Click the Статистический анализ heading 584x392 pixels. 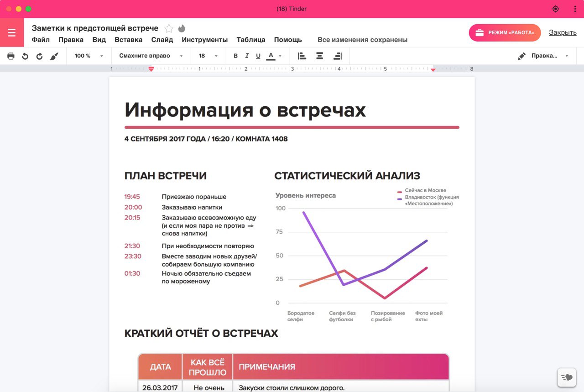click(347, 176)
